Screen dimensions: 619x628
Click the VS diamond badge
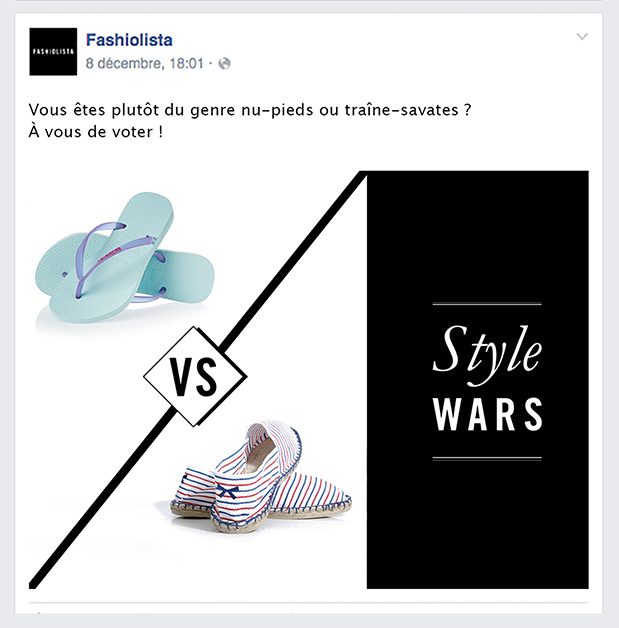tap(195, 376)
